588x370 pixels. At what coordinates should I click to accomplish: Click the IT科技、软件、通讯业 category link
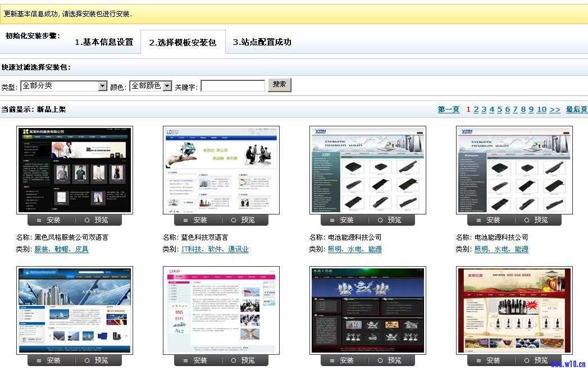215,249
